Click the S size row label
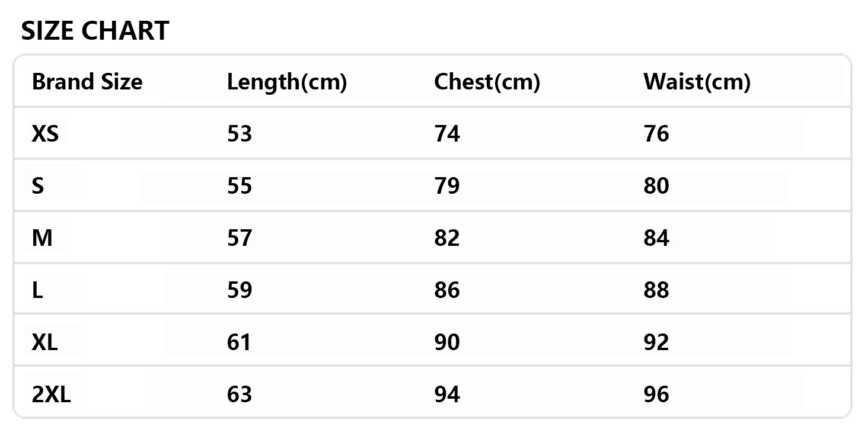 (x=38, y=186)
